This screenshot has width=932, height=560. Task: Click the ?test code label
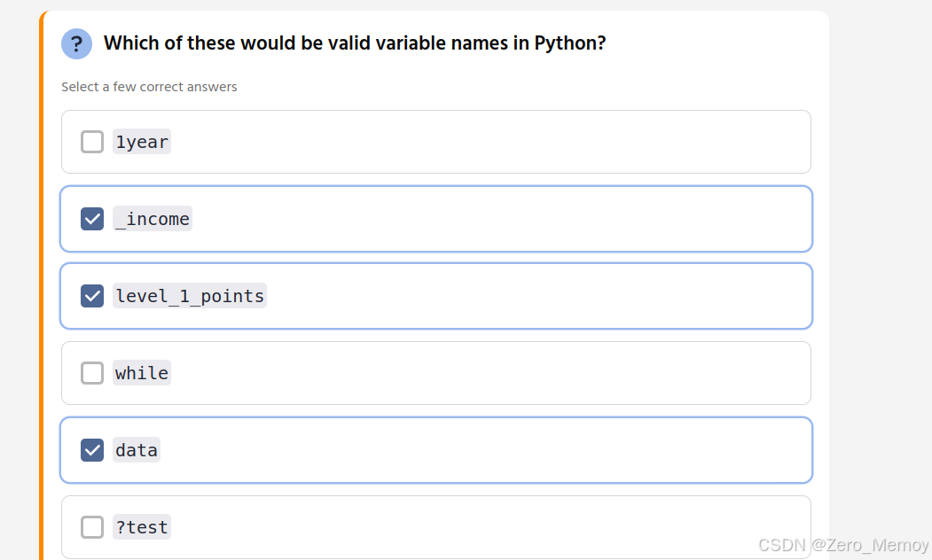pyautogui.click(x=142, y=527)
